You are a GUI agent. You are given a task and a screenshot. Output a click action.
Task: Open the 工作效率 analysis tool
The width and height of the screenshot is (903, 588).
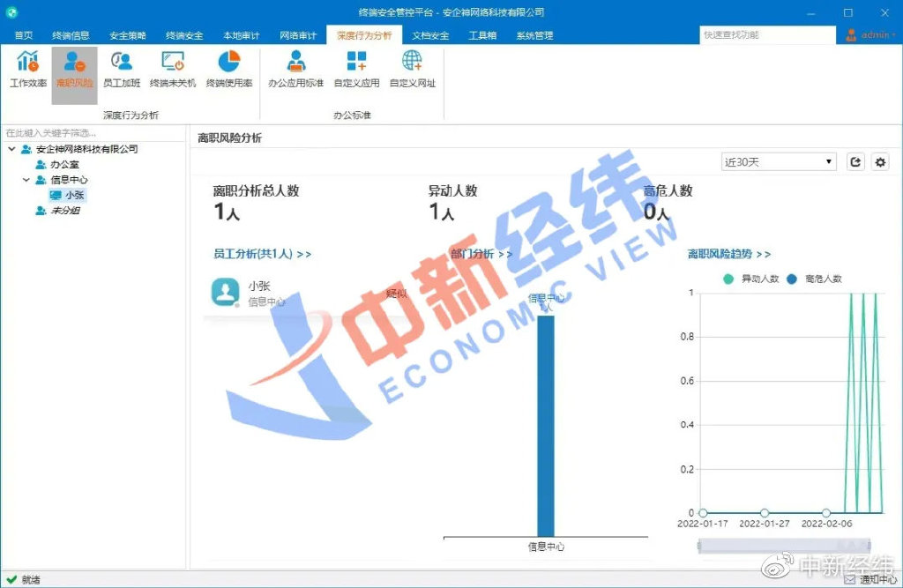27,69
